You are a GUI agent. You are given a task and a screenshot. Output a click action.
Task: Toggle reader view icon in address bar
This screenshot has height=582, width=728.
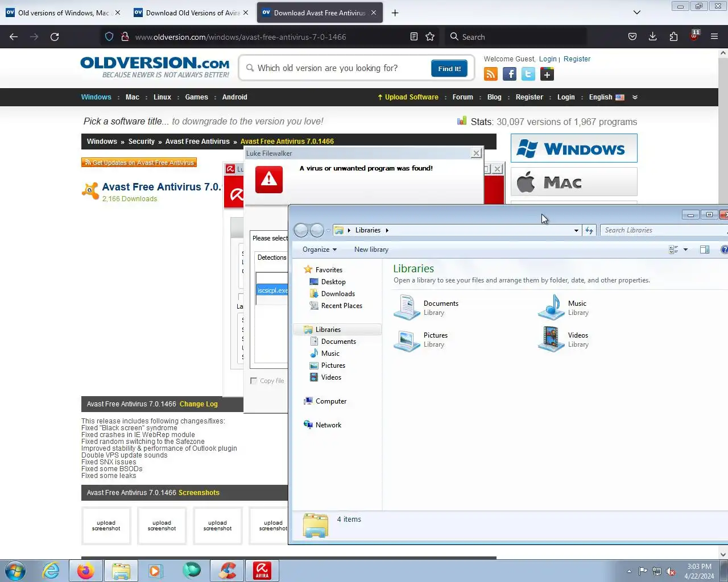click(414, 37)
